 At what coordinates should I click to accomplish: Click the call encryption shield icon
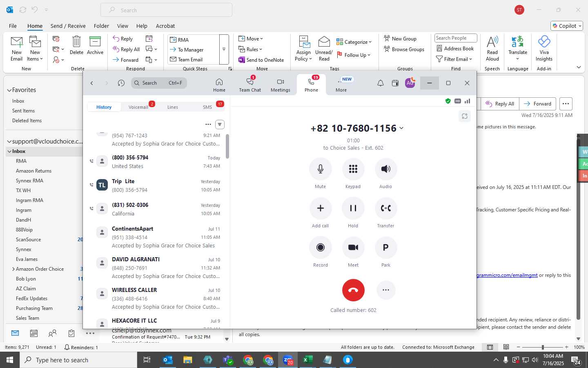(x=448, y=101)
